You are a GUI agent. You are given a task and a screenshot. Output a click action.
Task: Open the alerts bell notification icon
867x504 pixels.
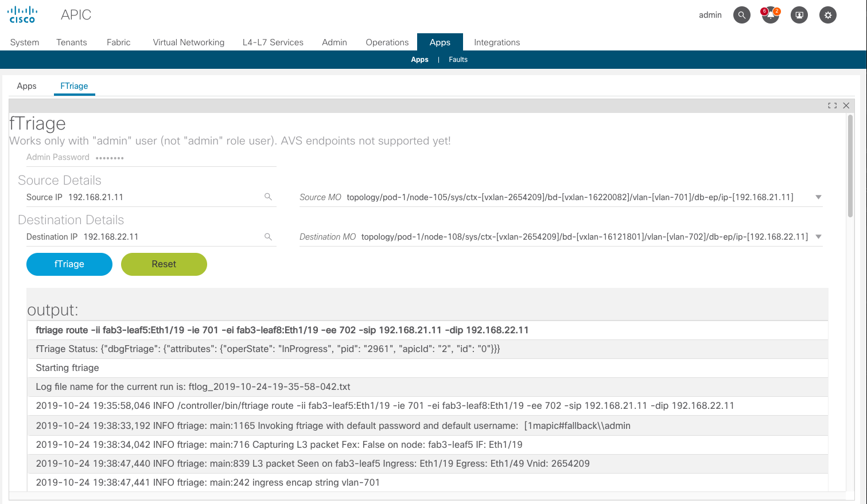coord(770,15)
